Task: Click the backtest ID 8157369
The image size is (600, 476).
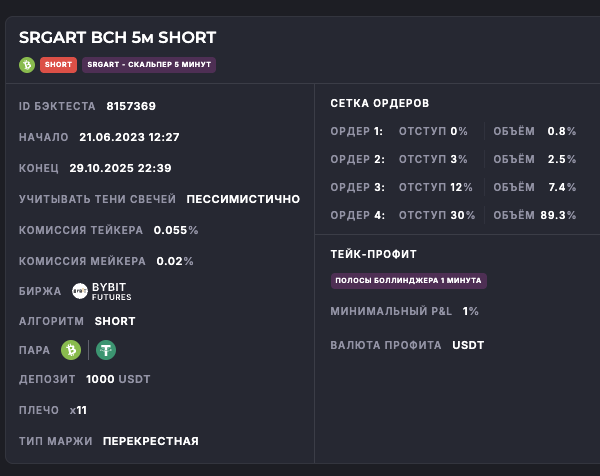Action: coord(131,106)
